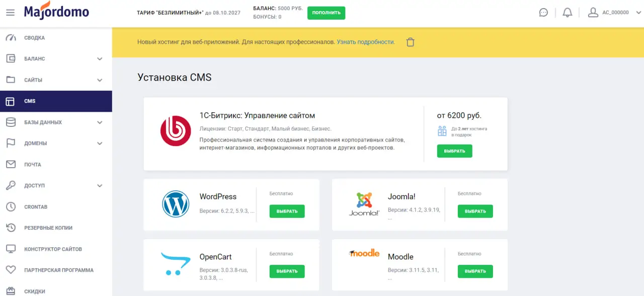Choose 1С-Битрикс with Выбрать button
Image resolution: width=644 pixels, height=296 pixels.
455,151
